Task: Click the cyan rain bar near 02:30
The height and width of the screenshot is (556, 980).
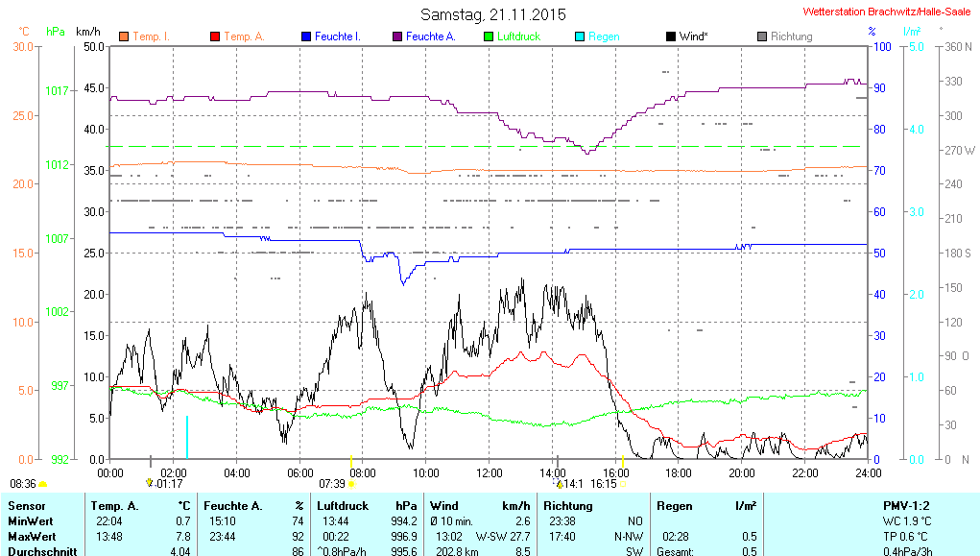Action: (x=187, y=437)
